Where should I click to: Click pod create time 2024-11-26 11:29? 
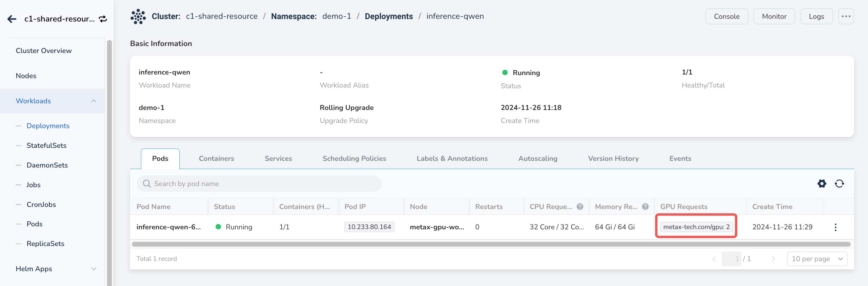click(782, 227)
